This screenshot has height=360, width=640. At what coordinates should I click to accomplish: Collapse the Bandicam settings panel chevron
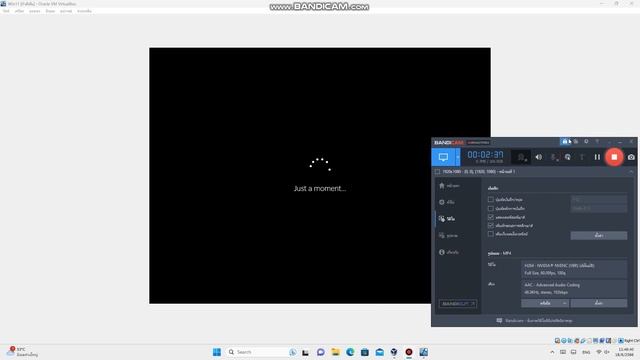tap(631, 172)
